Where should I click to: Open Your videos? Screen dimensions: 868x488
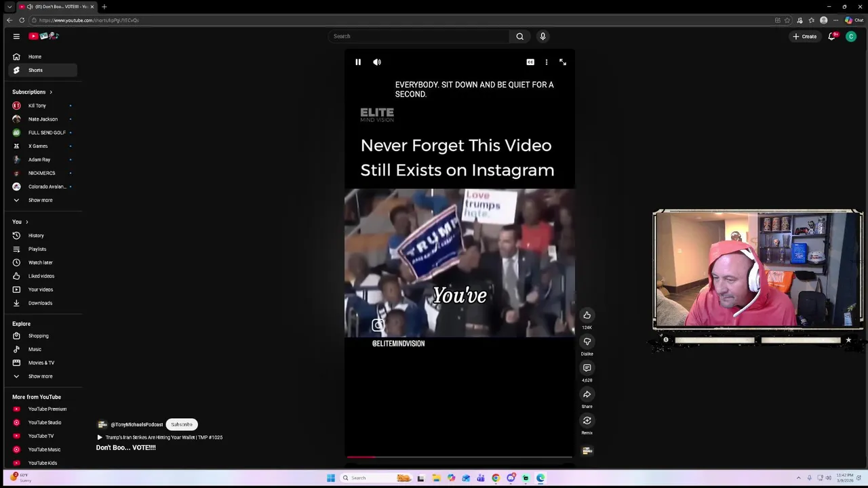click(x=43, y=290)
